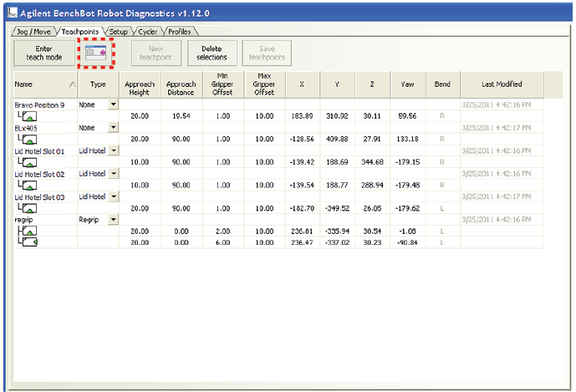
Task: Click Lid Hotel Slot 03 orientation icon
Action: point(28,207)
